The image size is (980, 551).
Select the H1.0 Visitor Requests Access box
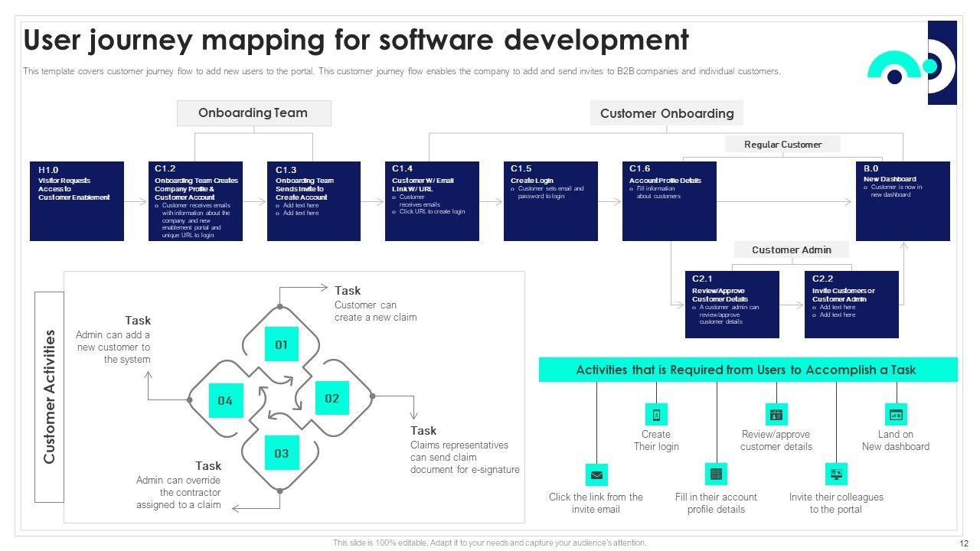click(77, 201)
